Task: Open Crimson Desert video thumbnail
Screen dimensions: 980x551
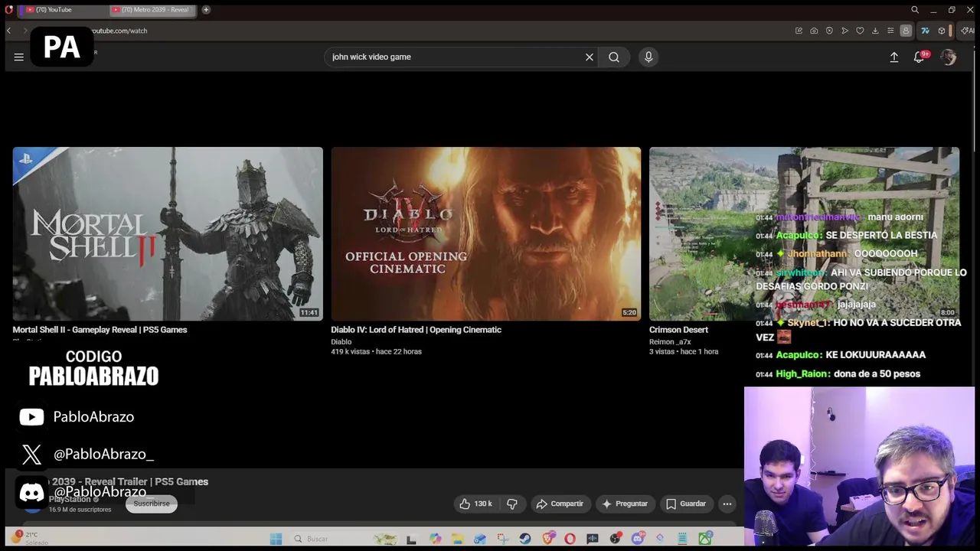Action: click(804, 233)
